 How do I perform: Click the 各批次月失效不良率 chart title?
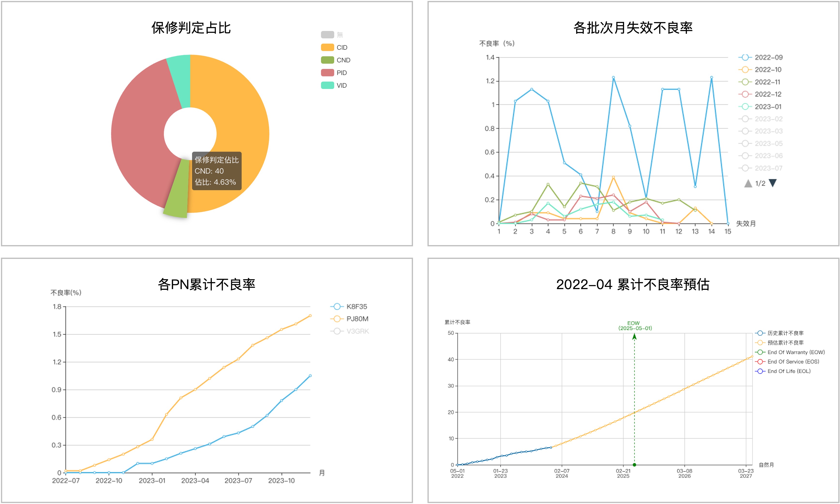[633, 28]
